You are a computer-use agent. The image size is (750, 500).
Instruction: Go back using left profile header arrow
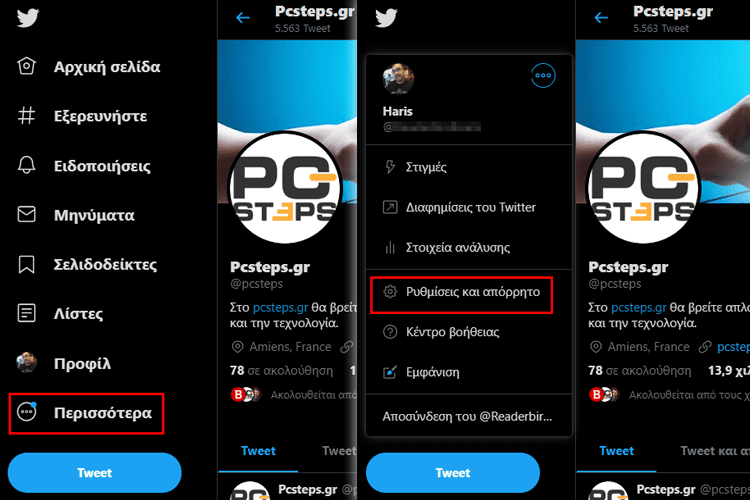tap(243, 18)
